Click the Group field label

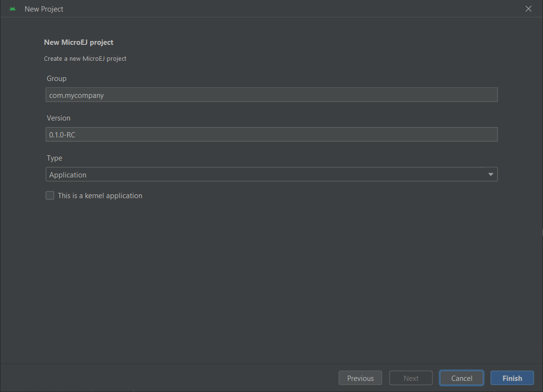(56, 78)
